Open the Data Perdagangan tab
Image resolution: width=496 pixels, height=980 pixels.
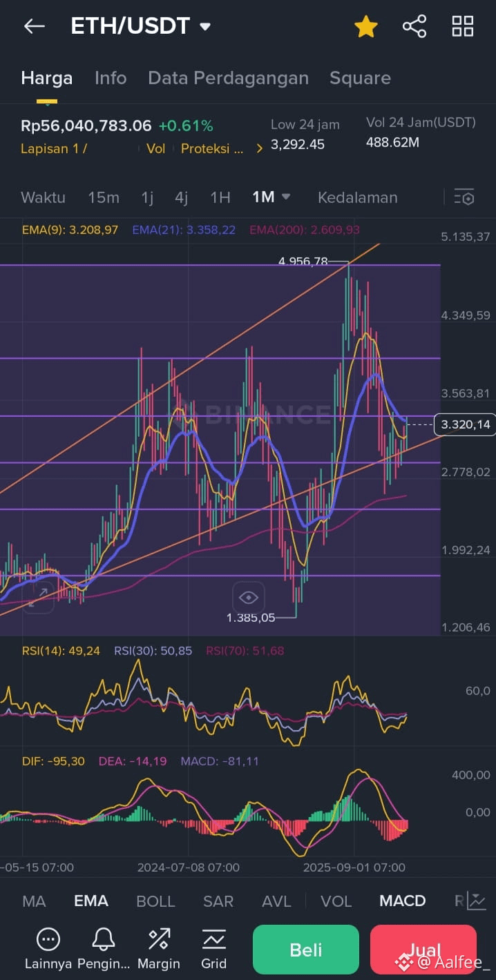(228, 78)
